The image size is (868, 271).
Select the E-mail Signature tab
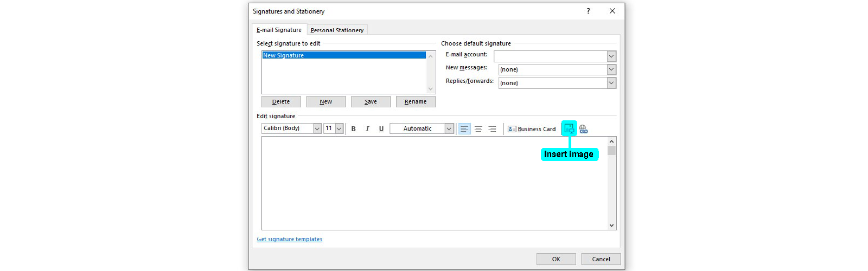279,30
